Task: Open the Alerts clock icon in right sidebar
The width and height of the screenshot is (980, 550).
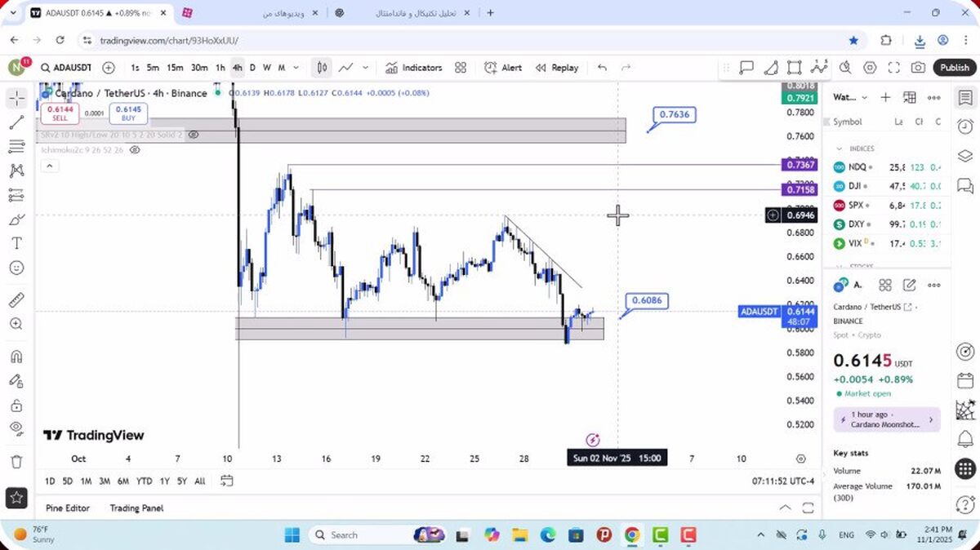Action: 965,126
